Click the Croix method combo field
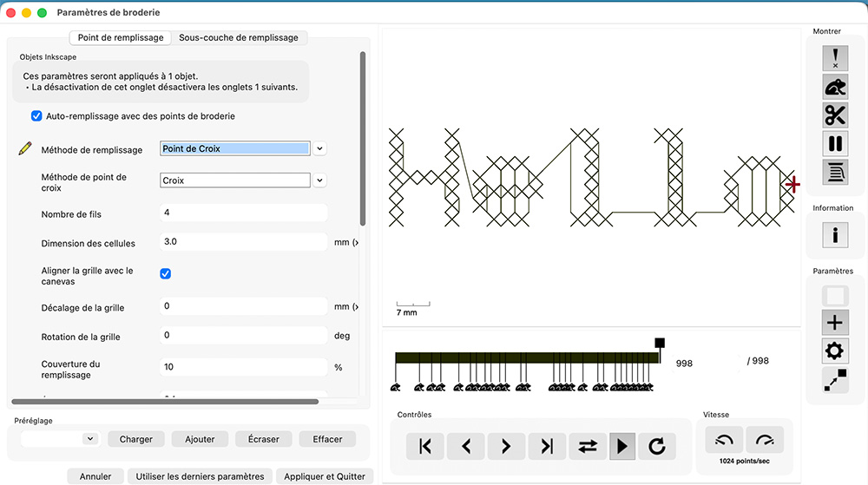Screen dimensions: 868x485 coord(234,180)
